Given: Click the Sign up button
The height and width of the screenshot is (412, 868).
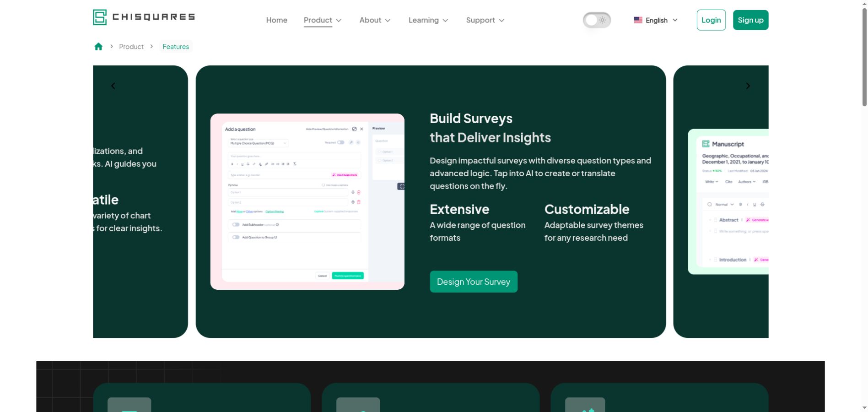Looking at the screenshot, I should click(750, 20).
